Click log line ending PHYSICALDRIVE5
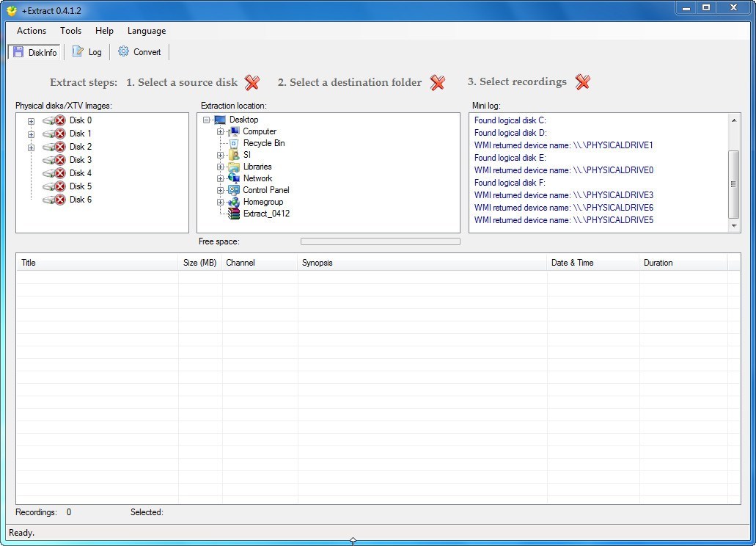The height and width of the screenshot is (546, 756). point(564,220)
